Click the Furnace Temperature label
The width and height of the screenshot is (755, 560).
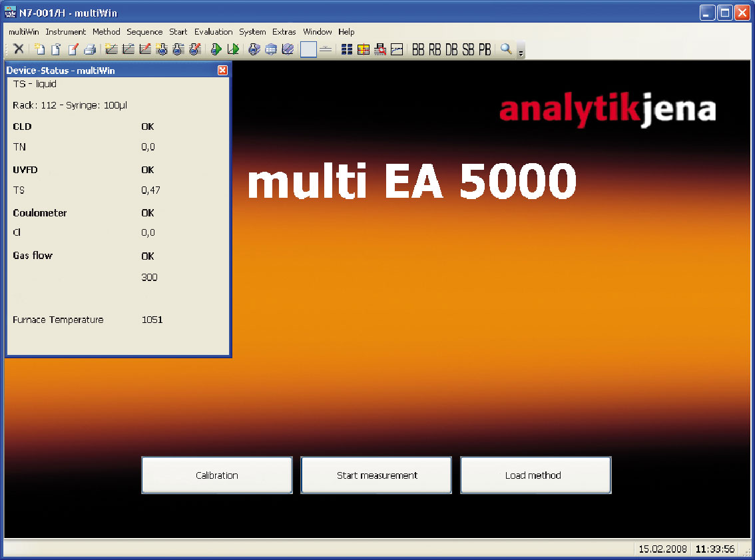coord(59,320)
